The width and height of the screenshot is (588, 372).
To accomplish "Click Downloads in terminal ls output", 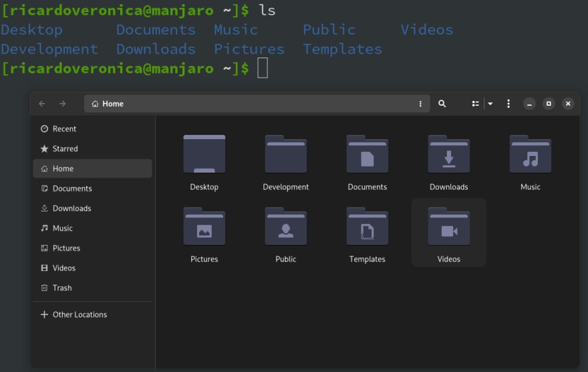I will [156, 49].
